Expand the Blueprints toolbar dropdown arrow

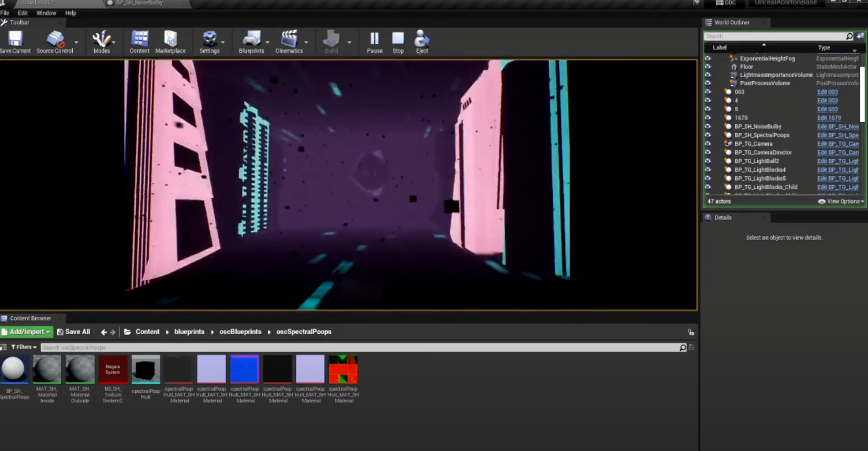[268, 42]
